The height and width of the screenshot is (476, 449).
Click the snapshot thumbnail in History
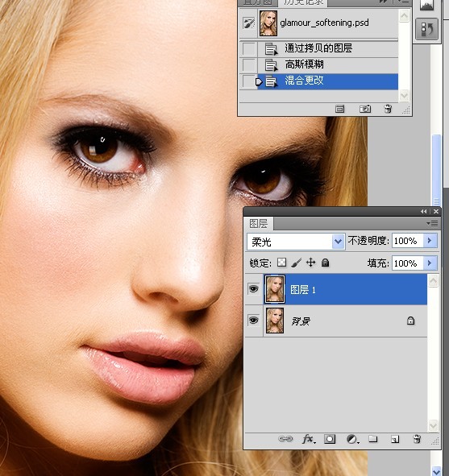point(268,23)
